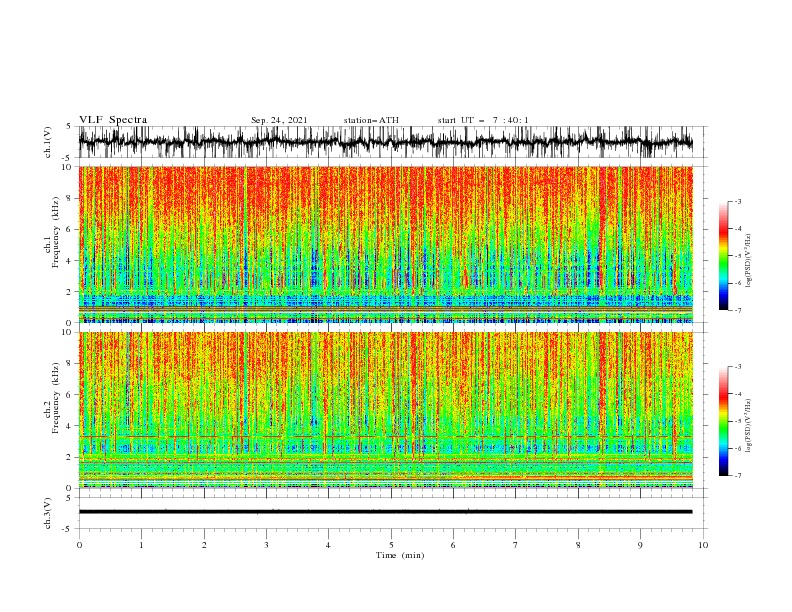This screenshot has height=612, width=792.
Task: Click time axis tick label "0"
Action: pos(79,545)
